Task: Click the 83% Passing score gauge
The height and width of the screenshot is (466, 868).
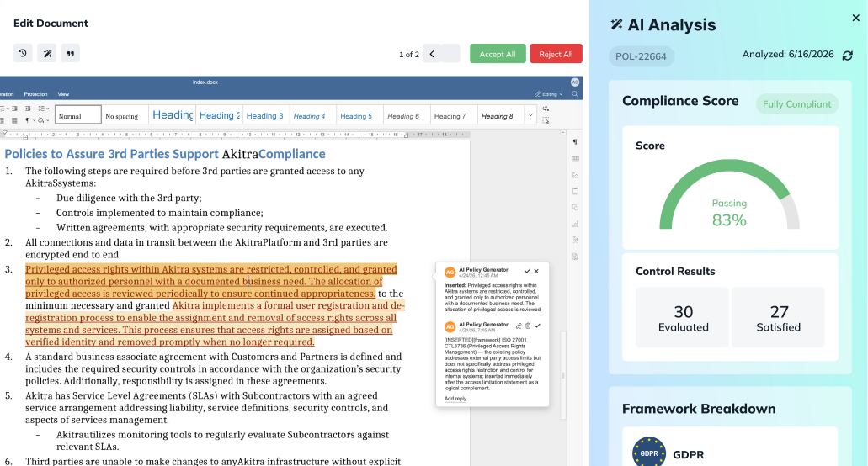Action: pyautogui.click(x=729, y=195)
